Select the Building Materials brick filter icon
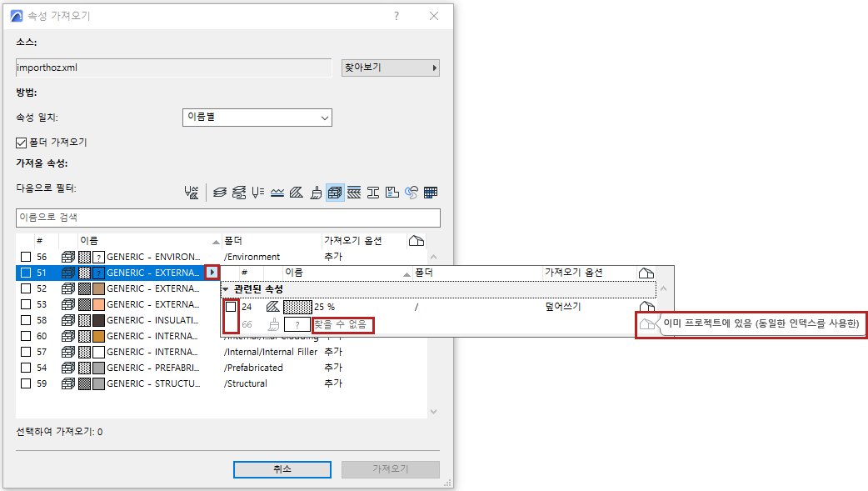Image resolution: width=868 pixels, height=491 pixels. point(334,193)
